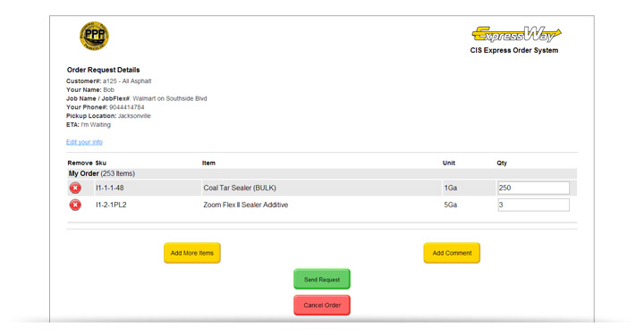Screen dimensions: 644x335
Task: Select the Zoom Flex II Sealer Additive name
Action: 246,205
